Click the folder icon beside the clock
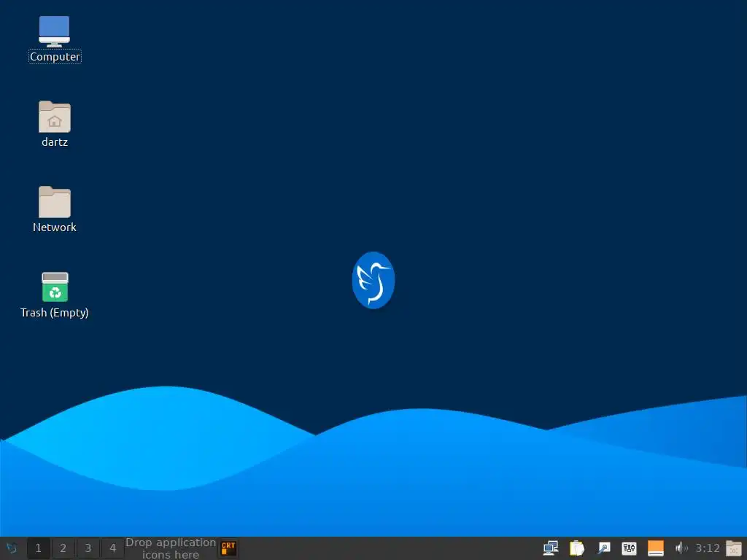 pos(734,548)
